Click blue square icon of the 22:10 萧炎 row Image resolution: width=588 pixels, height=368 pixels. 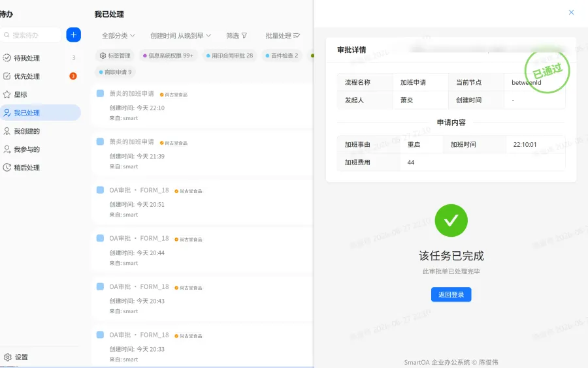coord(100,93)
